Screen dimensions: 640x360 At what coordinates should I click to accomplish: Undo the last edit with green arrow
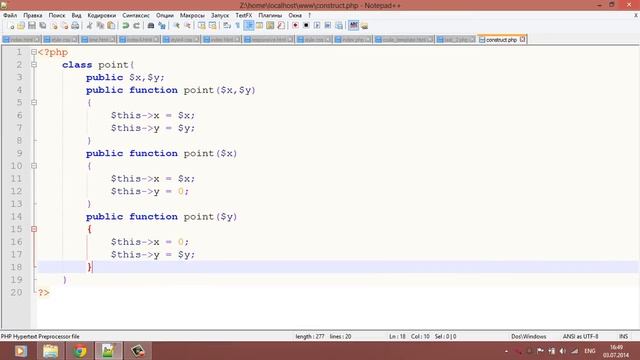[125, 26]
